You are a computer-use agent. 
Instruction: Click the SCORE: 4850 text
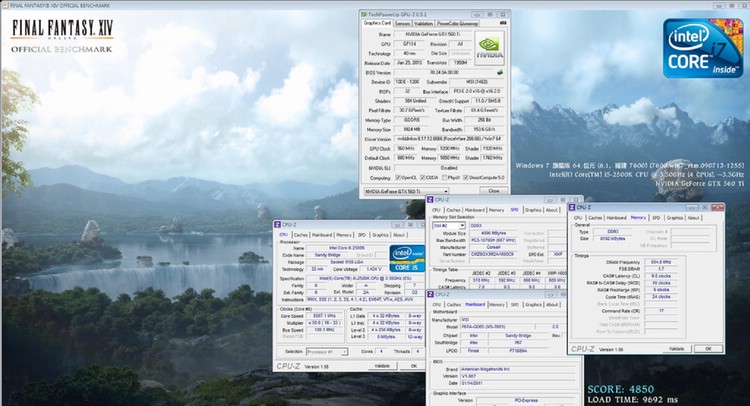620,389
